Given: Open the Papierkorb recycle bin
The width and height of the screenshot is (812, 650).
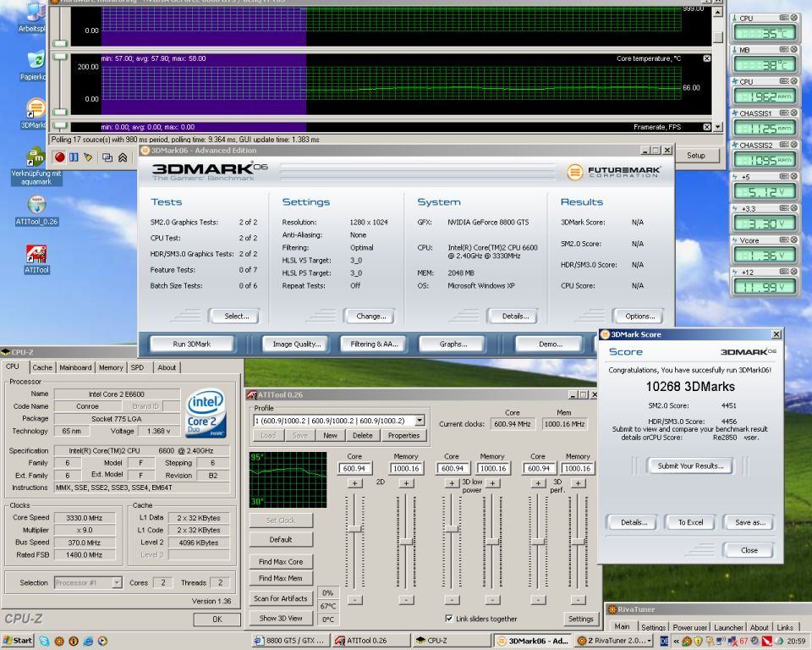Looking at the screenshot, I should coord(36,65).
